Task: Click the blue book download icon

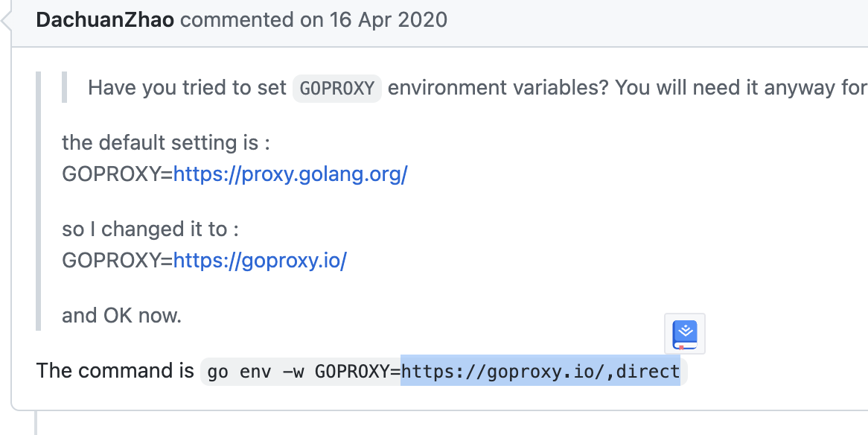Action: click(x=685, y=334)
